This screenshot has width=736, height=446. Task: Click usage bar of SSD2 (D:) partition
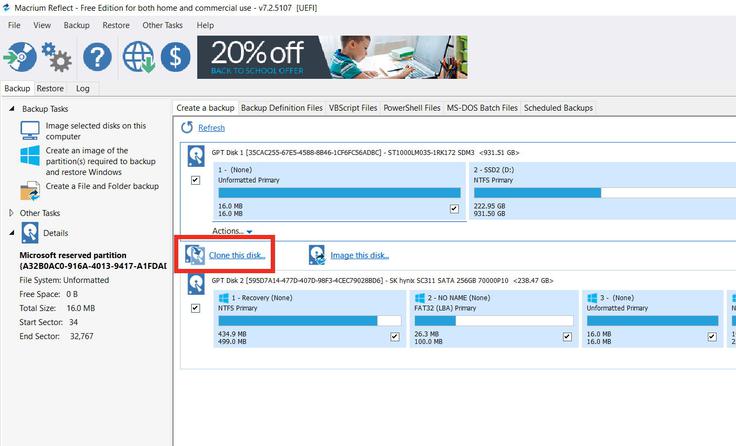pos(605,193)
